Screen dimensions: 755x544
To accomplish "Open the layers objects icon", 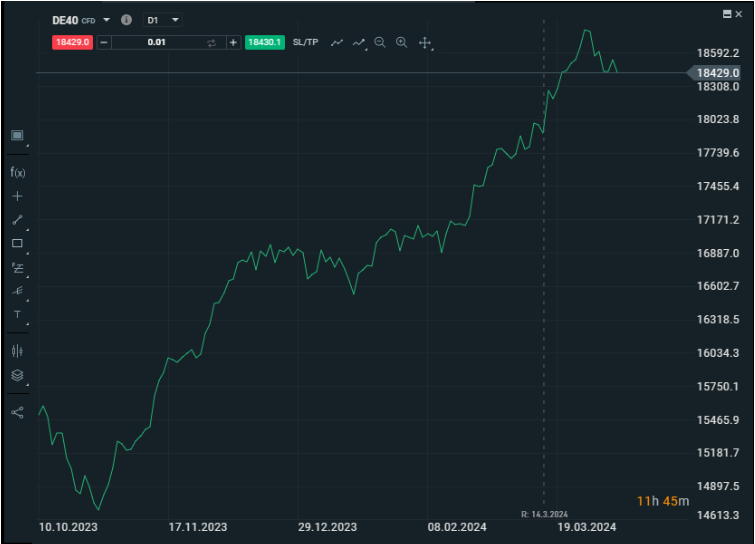I will pos(17,375).
